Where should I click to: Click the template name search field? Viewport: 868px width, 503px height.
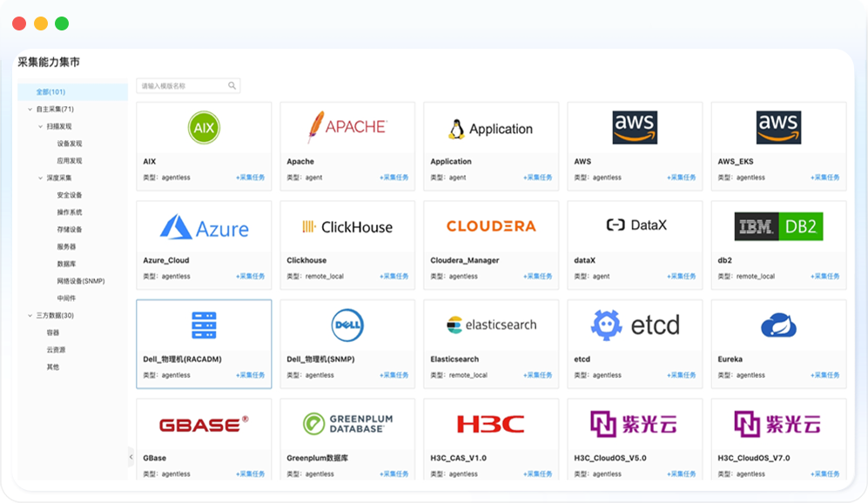(x=181, y=86)
